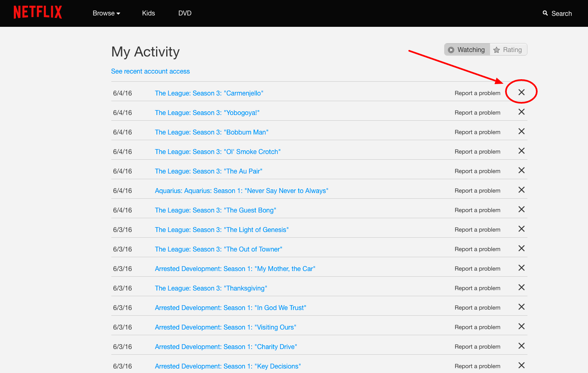Remove "Key Decisions" entry with the X icon
The width and height of the screenshot is (588, 373).
[521, 365]
